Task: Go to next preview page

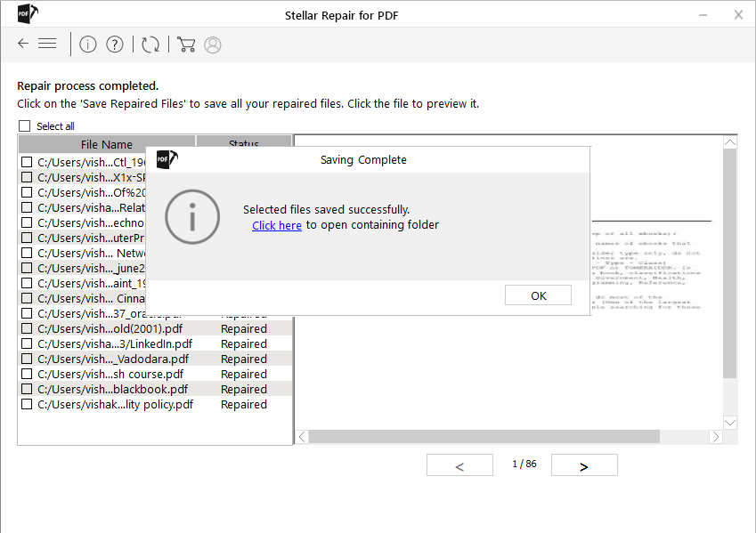Action: pyautogui.click(x=584, y=465)
